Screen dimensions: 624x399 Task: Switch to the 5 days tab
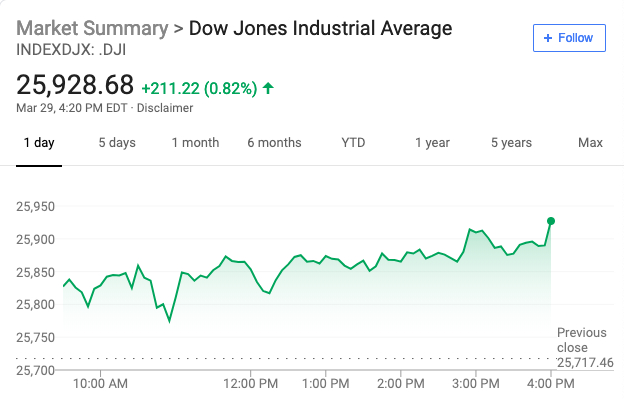(x=117, y=142)
